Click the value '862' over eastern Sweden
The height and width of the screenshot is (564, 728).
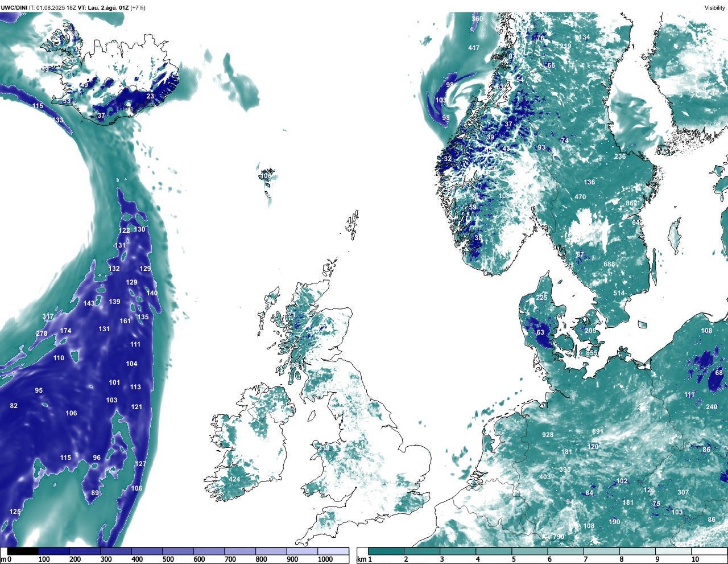(x=631, y=203)
